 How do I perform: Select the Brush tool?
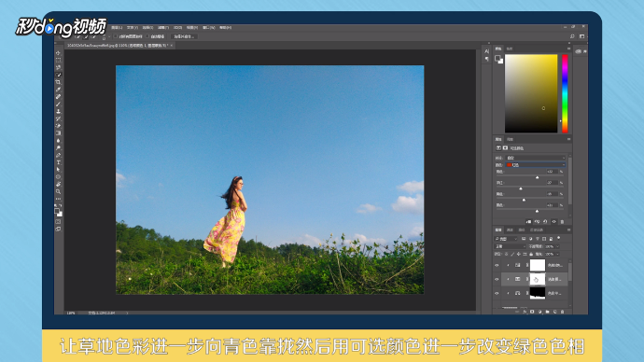click(x=58, y=104)
